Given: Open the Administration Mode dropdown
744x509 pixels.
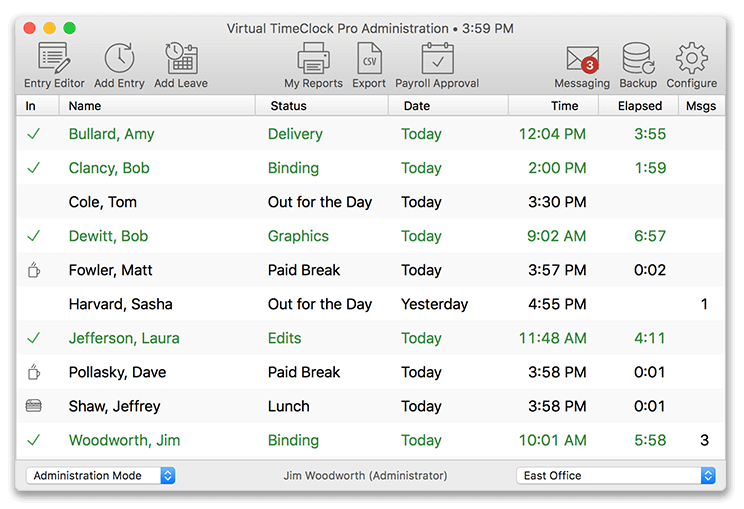Looking at the screenshot, I should (101, 475).
